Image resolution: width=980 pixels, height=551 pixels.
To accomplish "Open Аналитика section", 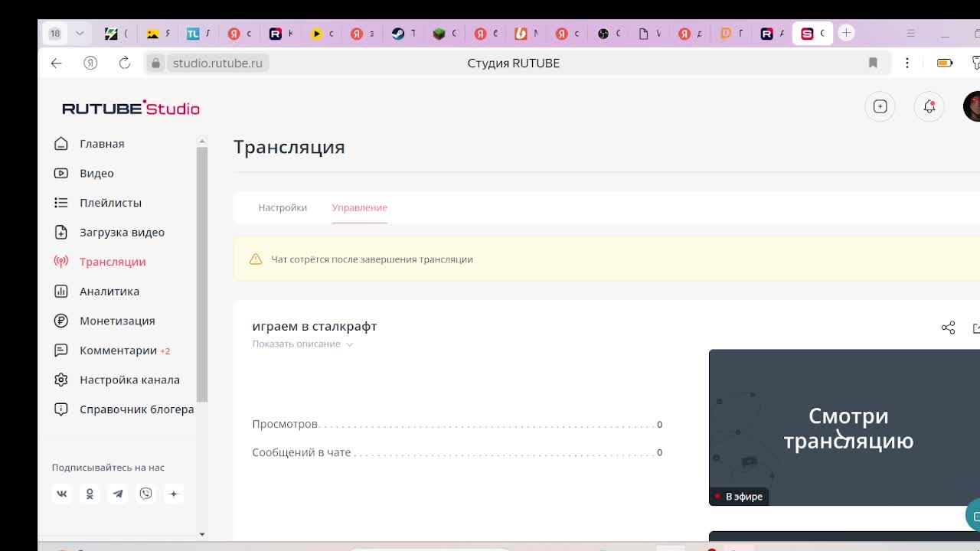I will point(109,291).
